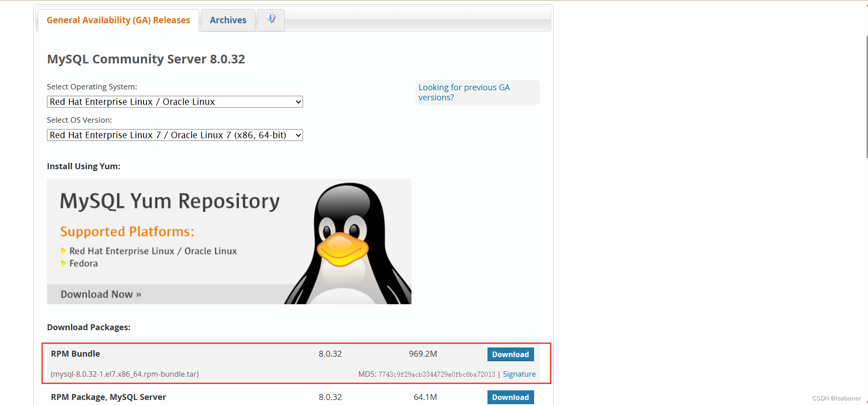Select the MD5 checksum text of RPM Bundle
Viewport: 868px width, 405px height.
coord(437,374)
